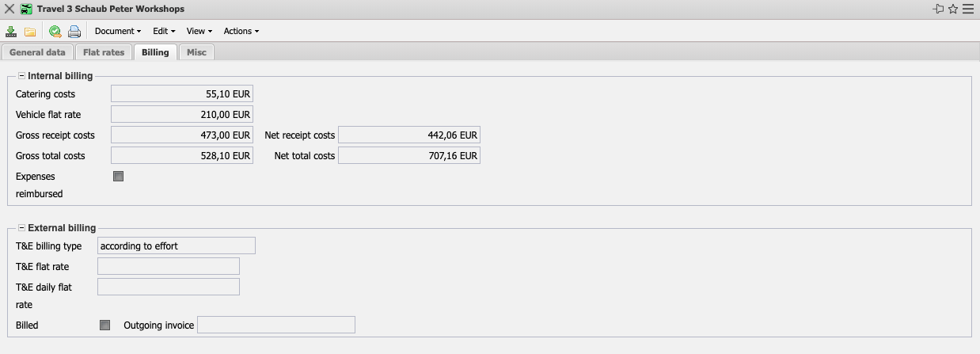This screenshot has height=354, width=980.
Task: Switch to the General data tab
Action: tap(37, 52)
